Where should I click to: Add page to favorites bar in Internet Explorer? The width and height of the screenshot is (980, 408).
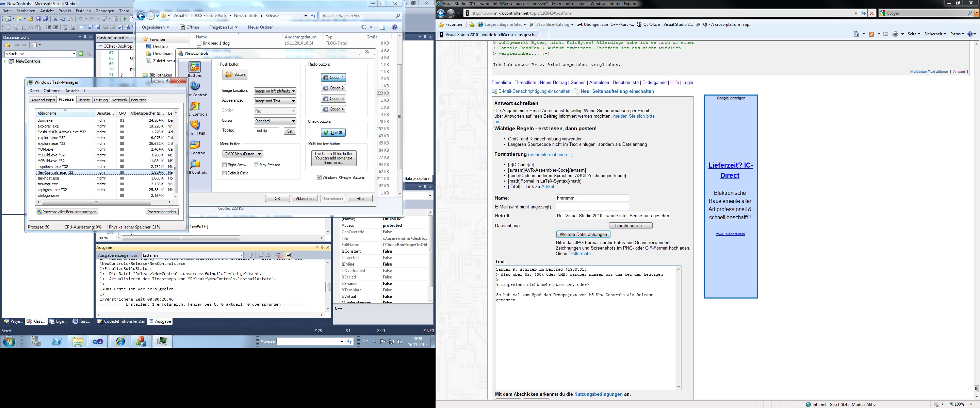pos(472,24)
